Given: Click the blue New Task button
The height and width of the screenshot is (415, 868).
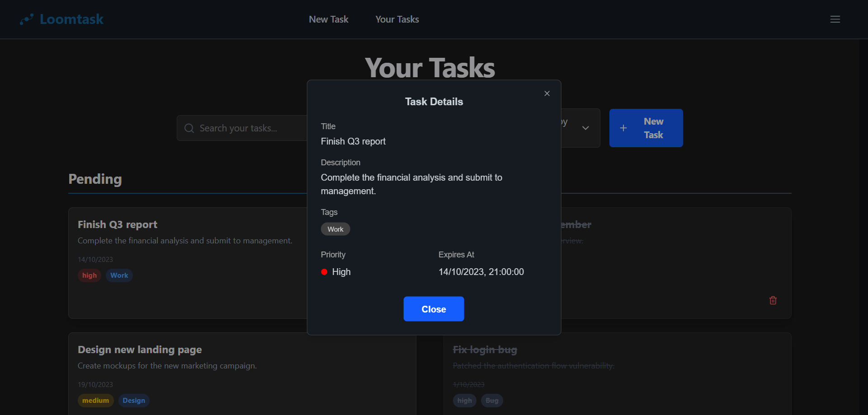Looking at the screenshot, I should pos(646,128).
